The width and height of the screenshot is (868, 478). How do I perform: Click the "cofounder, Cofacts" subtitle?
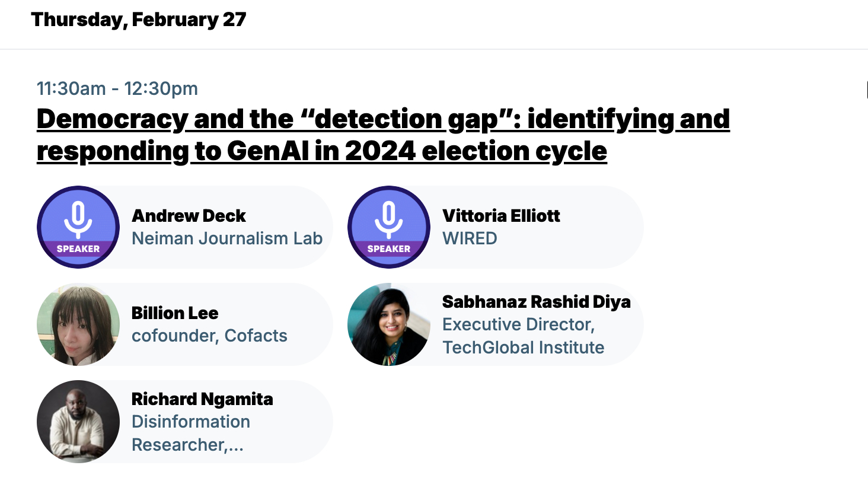coord(209,336)
